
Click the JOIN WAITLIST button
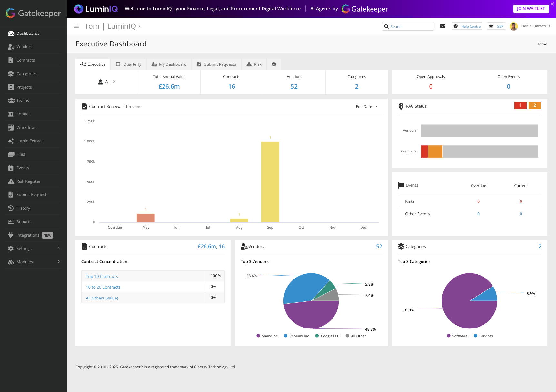[531, 9]
